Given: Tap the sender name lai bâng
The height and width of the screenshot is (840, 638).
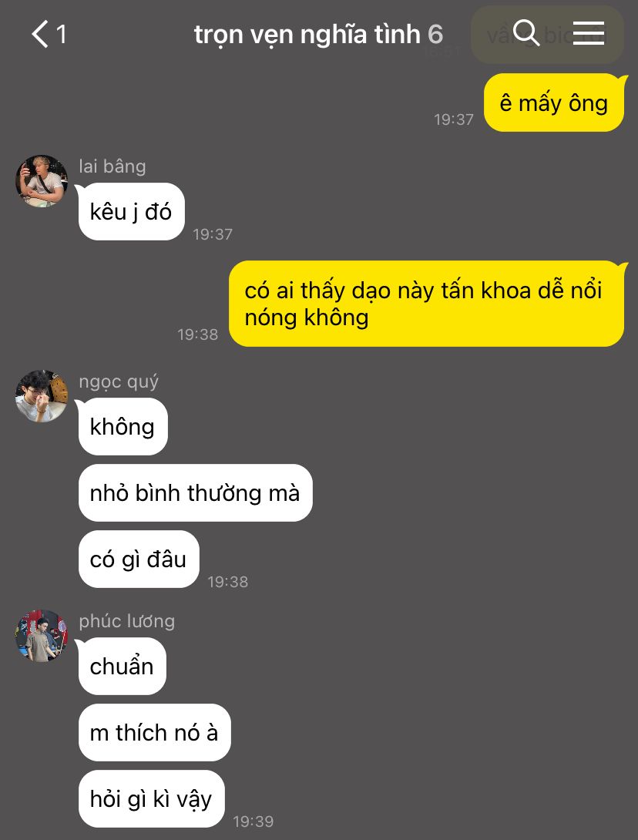Looking at the screenshot, I should (x=112, y=166).
